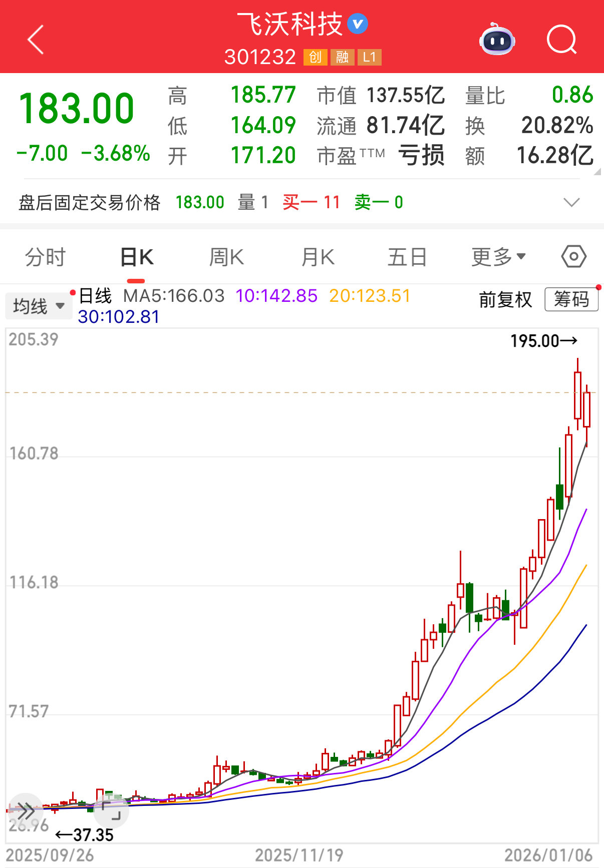This screenshot has height=868, width=604.
Task: Tap the blue verified badge
Action: pos(358,24)
